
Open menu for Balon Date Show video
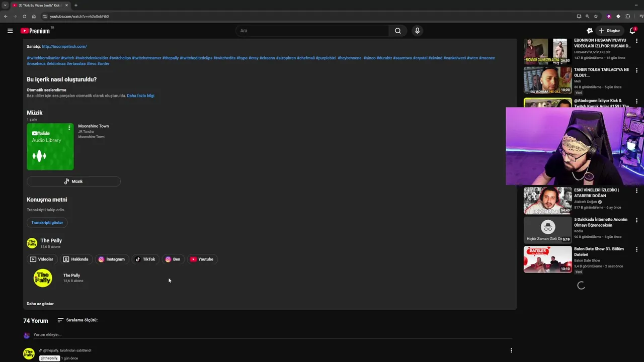pos(636,249)
